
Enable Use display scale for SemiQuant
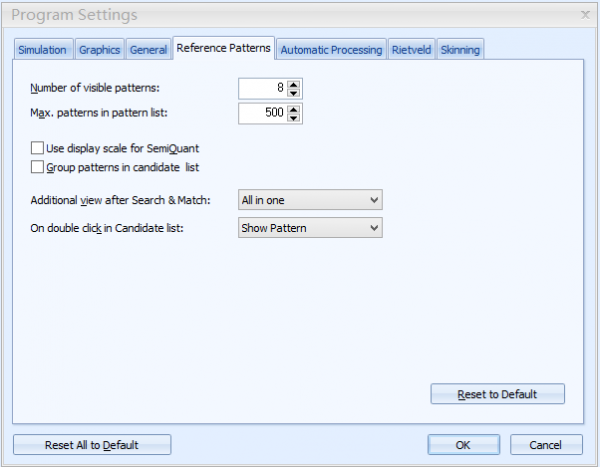37,148
